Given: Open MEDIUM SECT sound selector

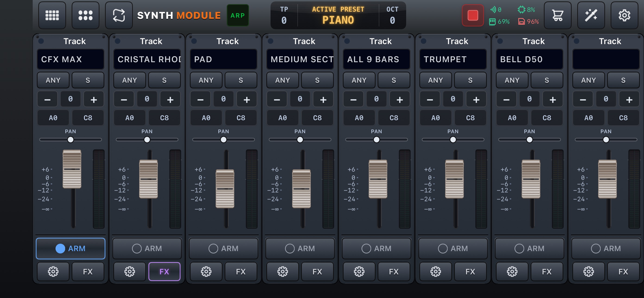Looking at the screenshot, I should 300,59.
